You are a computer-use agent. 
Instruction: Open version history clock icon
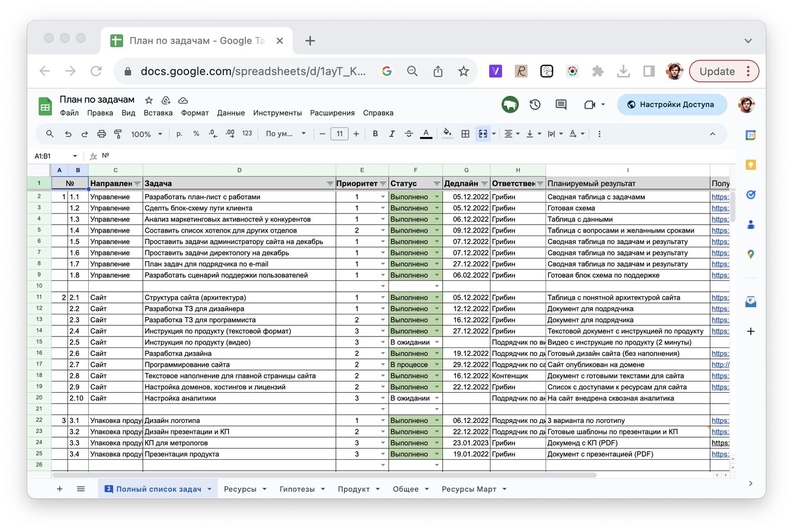coord(535,105)
